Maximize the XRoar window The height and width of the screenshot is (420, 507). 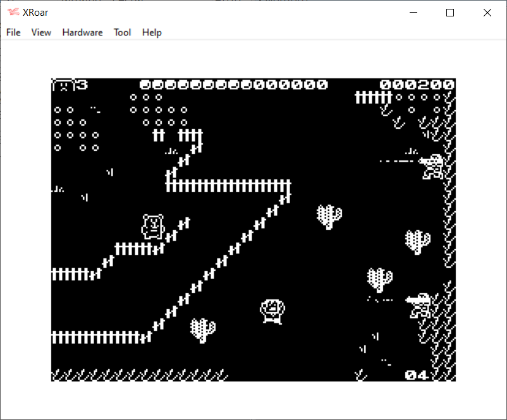450,13
